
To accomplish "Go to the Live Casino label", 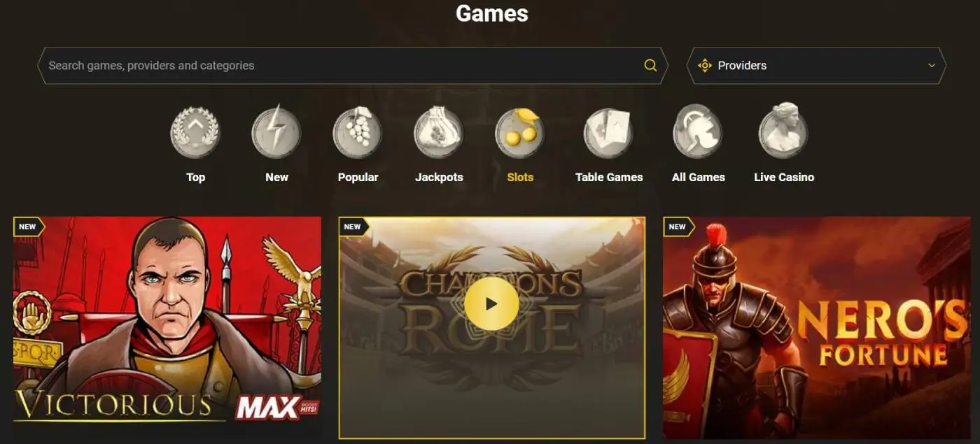I will pos(784,178).
